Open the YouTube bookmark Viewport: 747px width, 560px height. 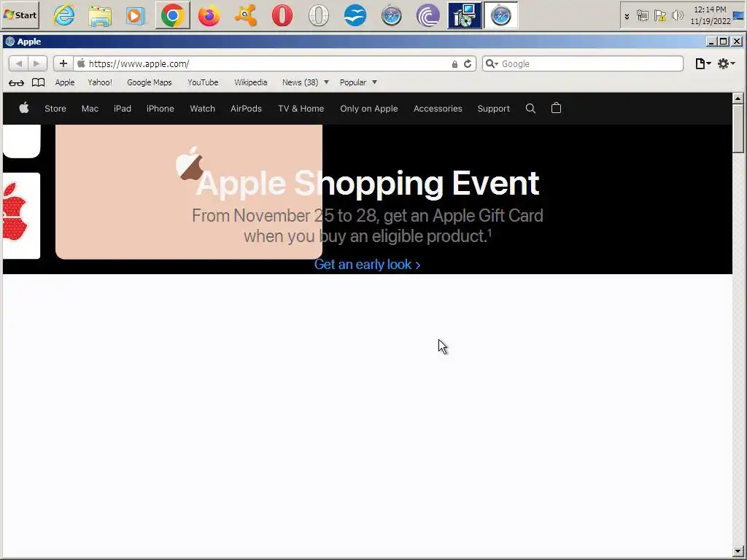click(x=203, y=82)
